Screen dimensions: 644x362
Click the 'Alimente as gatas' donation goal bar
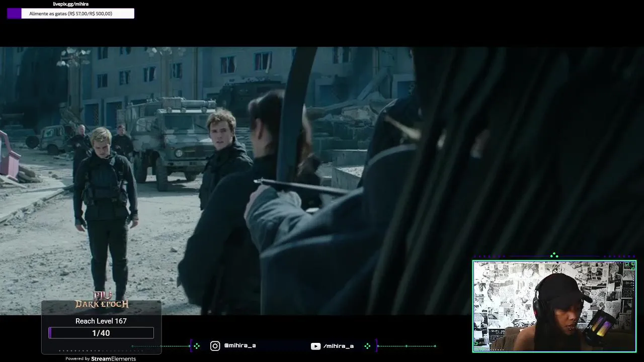click(71, 14)
